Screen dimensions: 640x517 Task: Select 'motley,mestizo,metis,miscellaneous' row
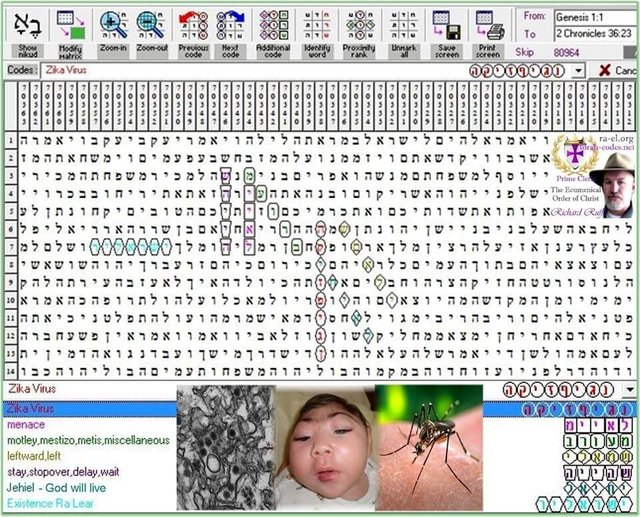[88, 441]
